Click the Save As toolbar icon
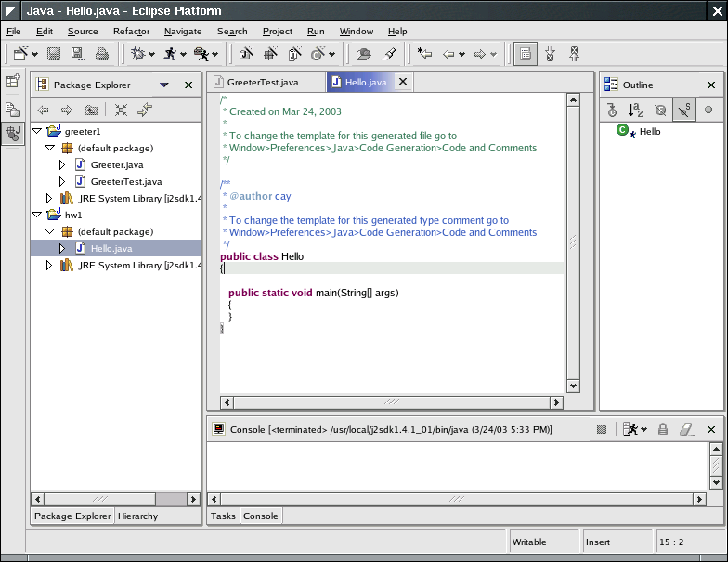 78,54
